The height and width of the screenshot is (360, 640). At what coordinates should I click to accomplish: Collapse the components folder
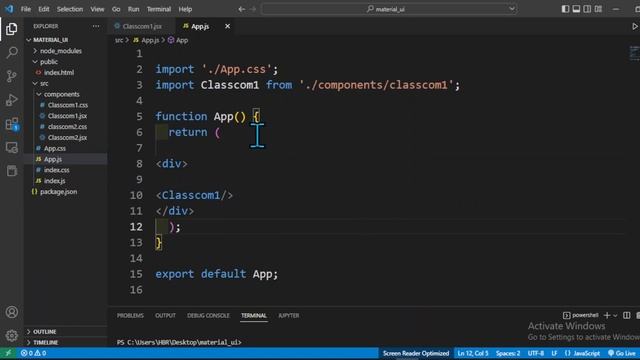coord(62,94)
